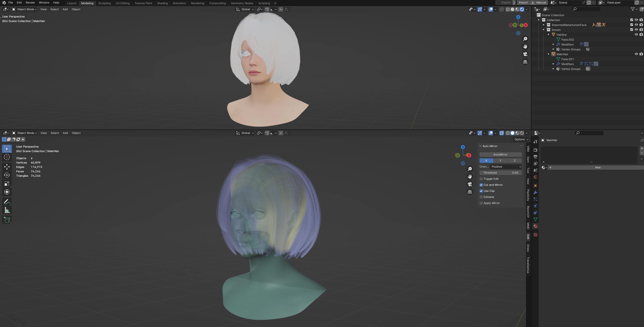
Task: Switch to the Shading workspace tab
Action: 162,3
